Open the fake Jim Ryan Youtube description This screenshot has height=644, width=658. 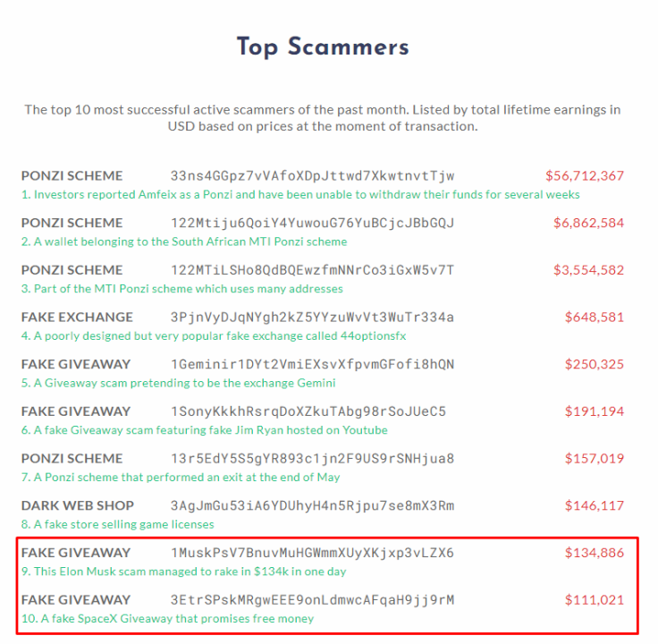click(x=205, y=430)
